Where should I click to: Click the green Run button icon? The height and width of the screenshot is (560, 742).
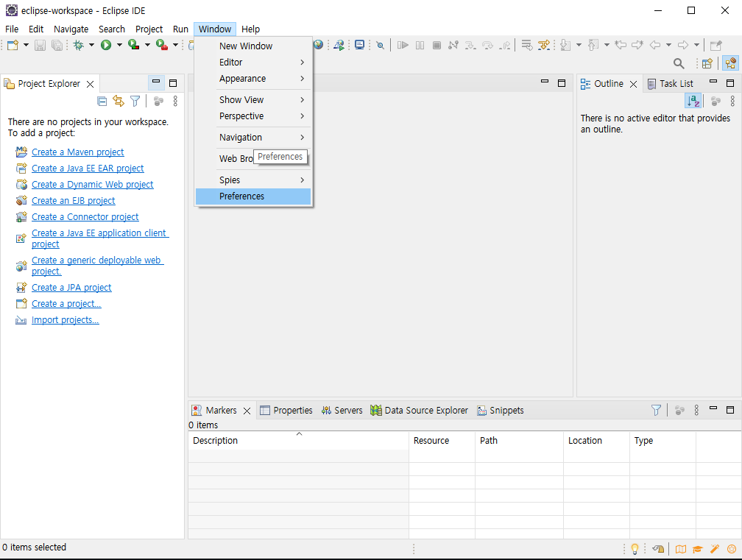pyautogui.click(x=106, y=45)
